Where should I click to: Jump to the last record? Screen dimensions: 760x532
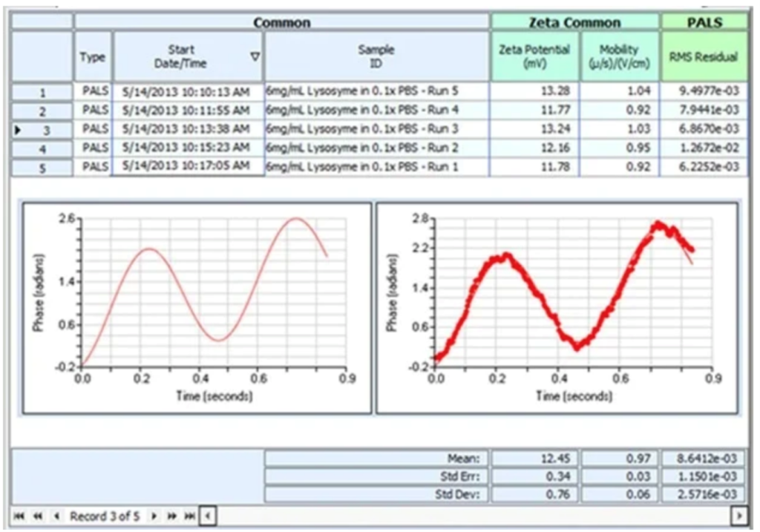(x=189, y=514)
